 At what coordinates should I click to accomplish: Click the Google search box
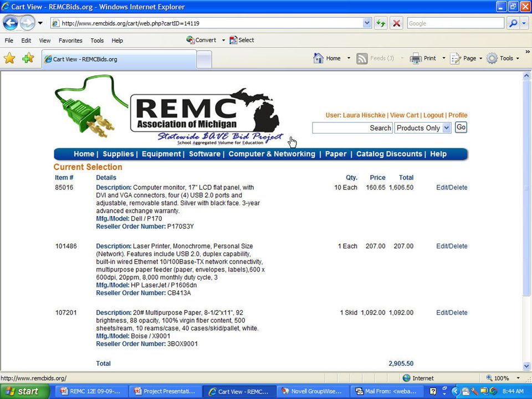(x=456, y=23)
